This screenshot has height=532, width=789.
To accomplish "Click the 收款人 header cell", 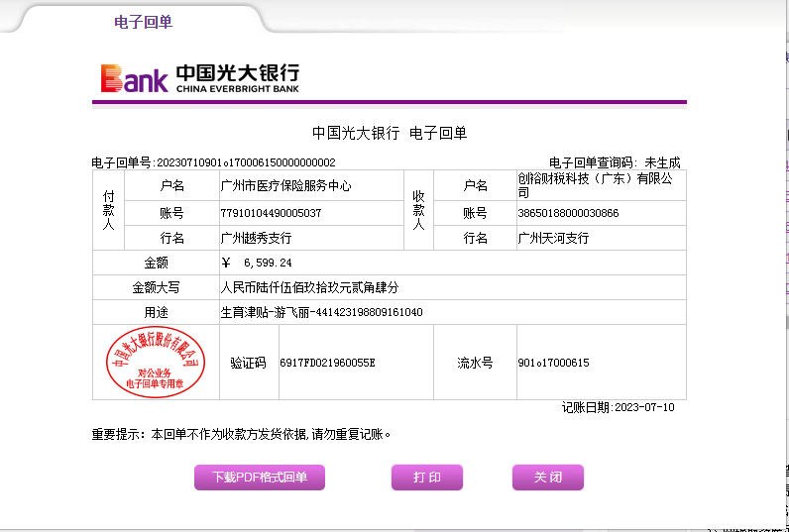I will 418,210.
